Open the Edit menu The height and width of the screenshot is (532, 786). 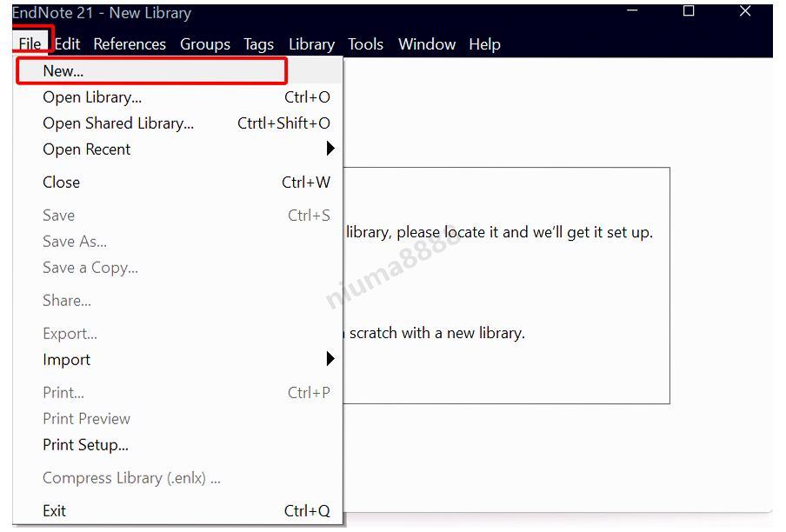coord(67,44)
